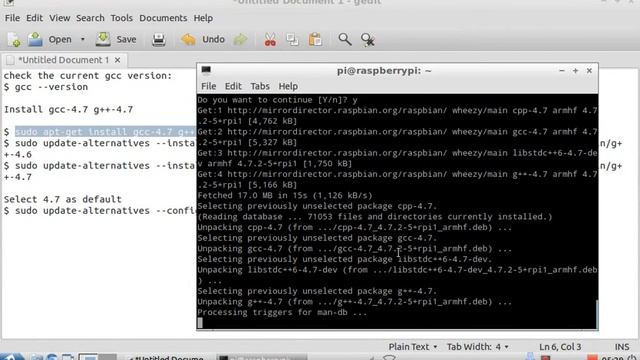The height and width of the screenshot is (360, 640).
Task: Open the Tools menu
Action: 122,18
